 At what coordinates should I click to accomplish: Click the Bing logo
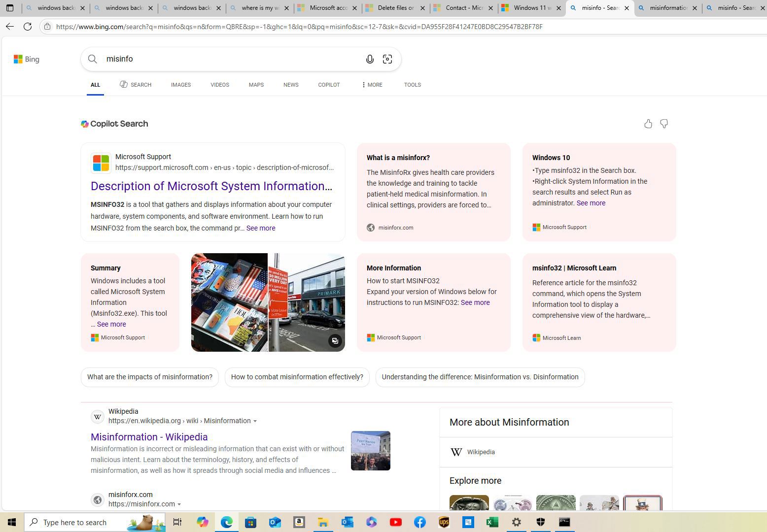[x=27, y=59]
